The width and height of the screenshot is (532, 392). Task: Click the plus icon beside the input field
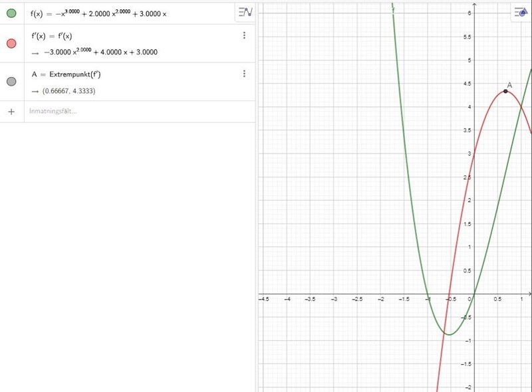pos(11,112)
